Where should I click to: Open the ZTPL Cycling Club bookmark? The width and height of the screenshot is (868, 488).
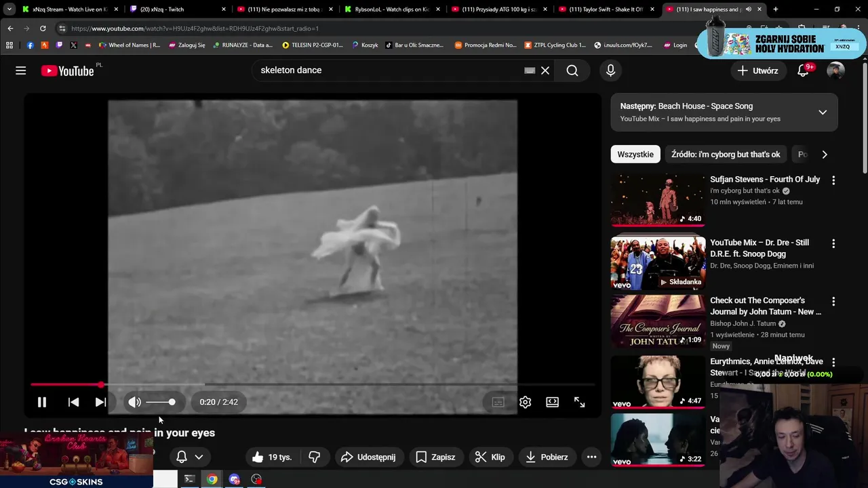click(555, 45)
